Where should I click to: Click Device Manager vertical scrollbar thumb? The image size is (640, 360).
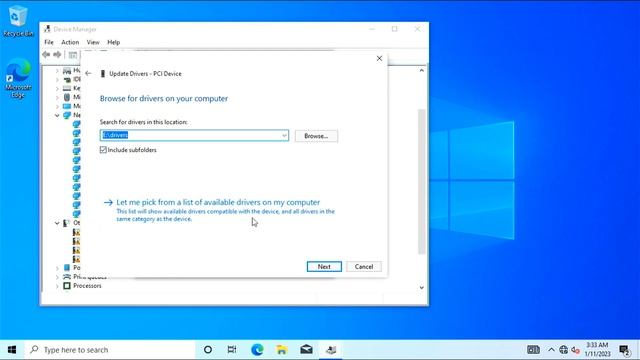pos(422,182)
